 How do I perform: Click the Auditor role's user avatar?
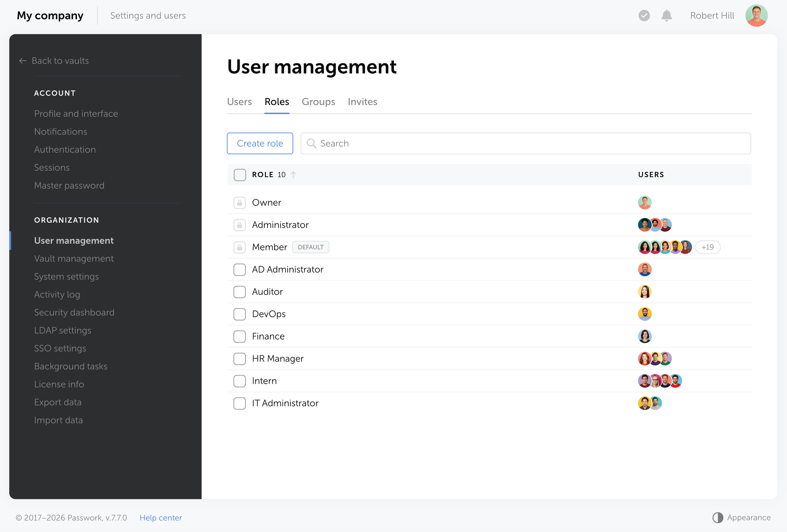pyautogui.click(x=645, y=292)
